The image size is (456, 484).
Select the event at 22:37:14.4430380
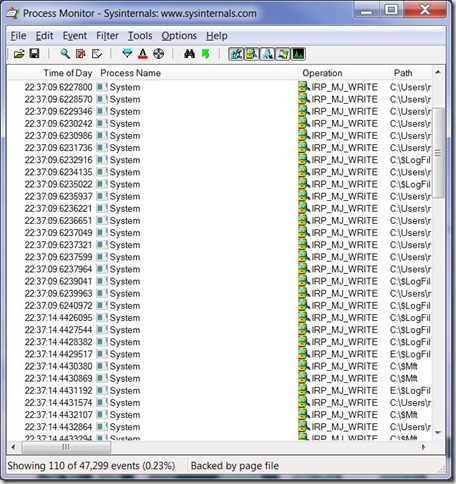point(219,366)
